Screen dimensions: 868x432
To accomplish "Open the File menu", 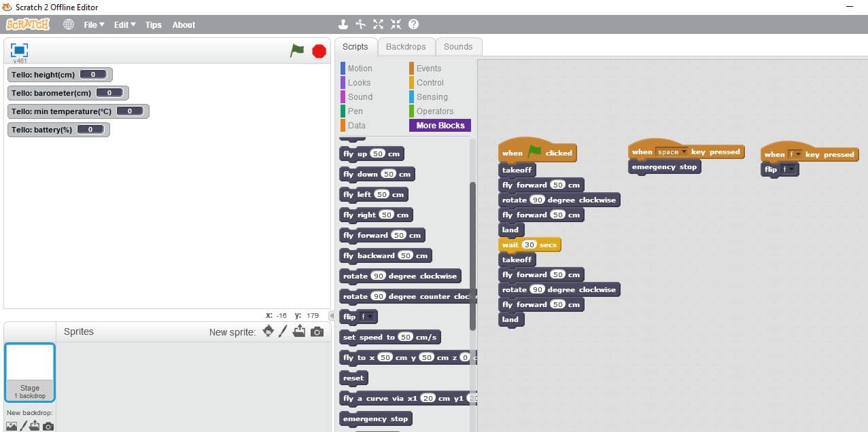I will tap(94, 24).
